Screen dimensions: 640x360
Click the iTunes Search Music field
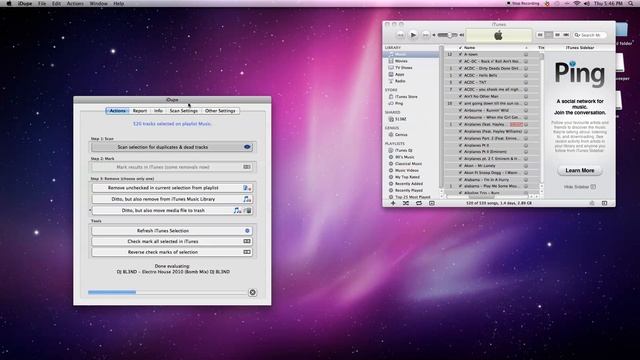589,35
